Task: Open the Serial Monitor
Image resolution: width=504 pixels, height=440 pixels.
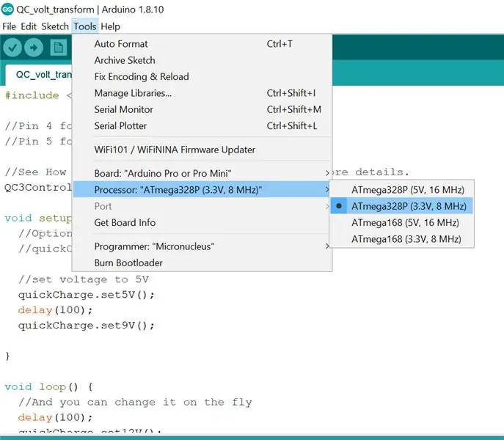Action: coord(202,109)
